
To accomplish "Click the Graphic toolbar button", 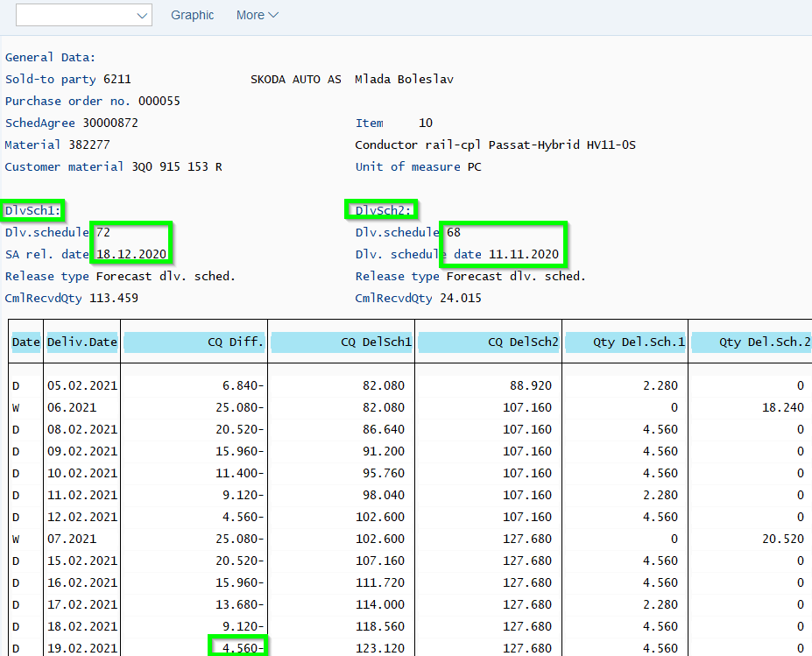I will (x=192, y=15).
